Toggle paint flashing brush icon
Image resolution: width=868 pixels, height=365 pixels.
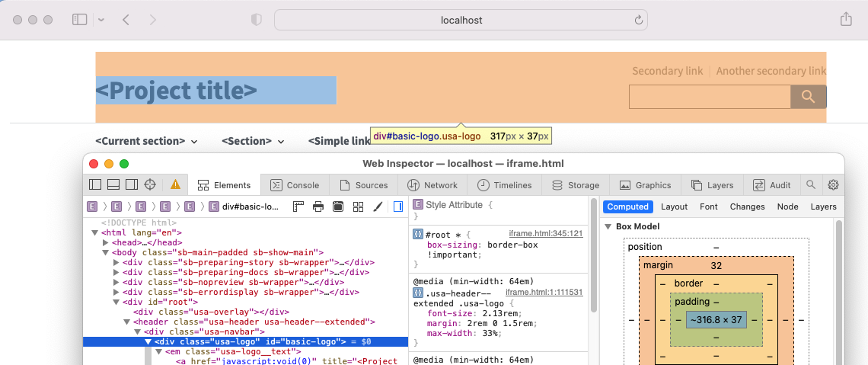pos(378,207)
